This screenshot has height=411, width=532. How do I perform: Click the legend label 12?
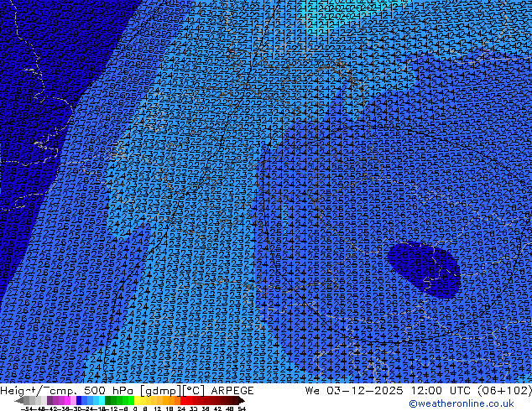click(158, 409)
